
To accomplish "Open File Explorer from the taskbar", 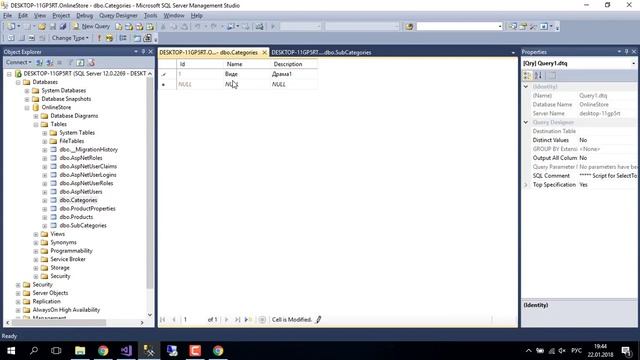I will click(x=80, y=351).
